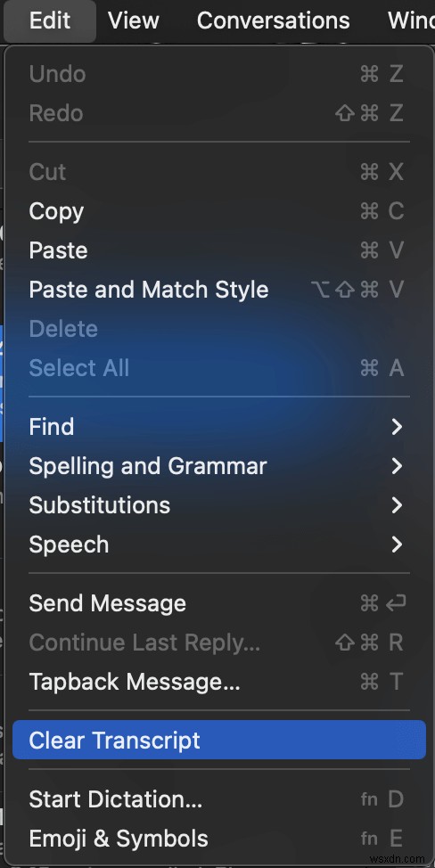Click the Undo menu item

(219, 74)
